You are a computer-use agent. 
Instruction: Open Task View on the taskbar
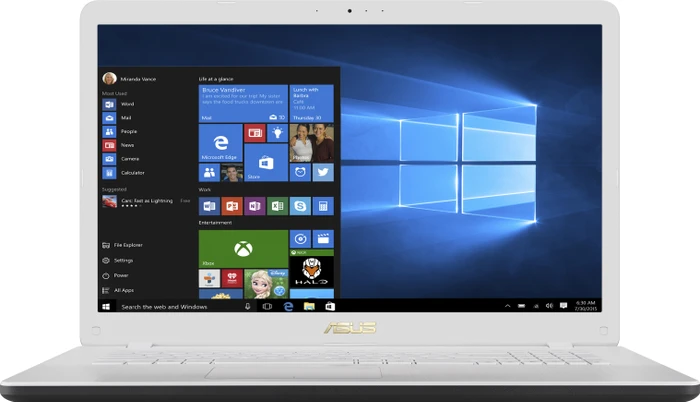(x=267, y=306)
